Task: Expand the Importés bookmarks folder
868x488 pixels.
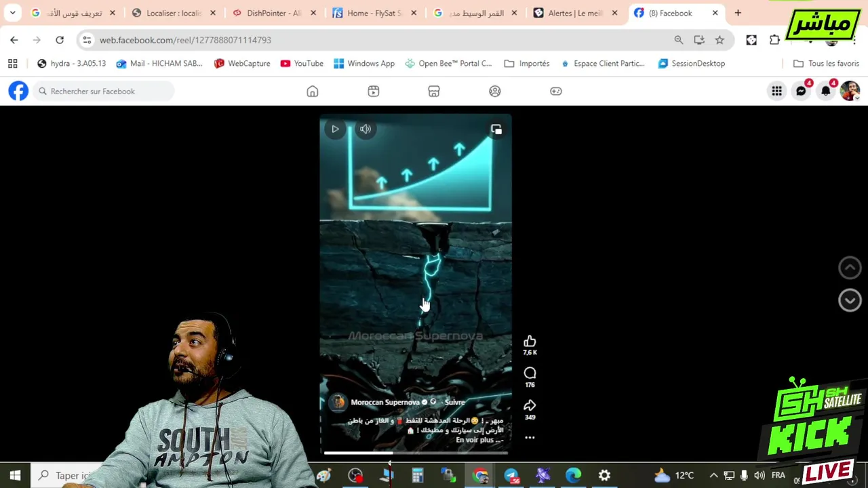Action: pyautogui.click(x=527, y=64)
